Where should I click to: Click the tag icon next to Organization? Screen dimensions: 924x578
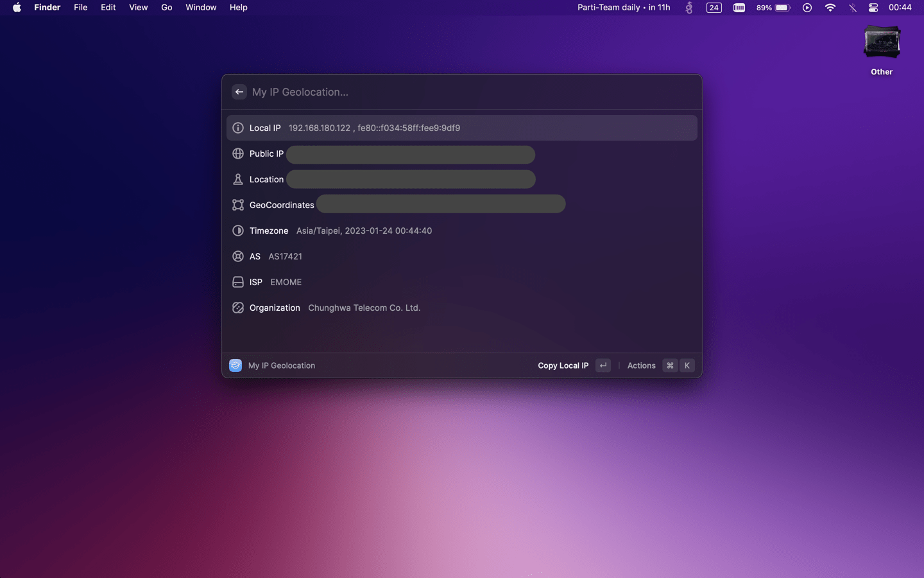(238, 307)
